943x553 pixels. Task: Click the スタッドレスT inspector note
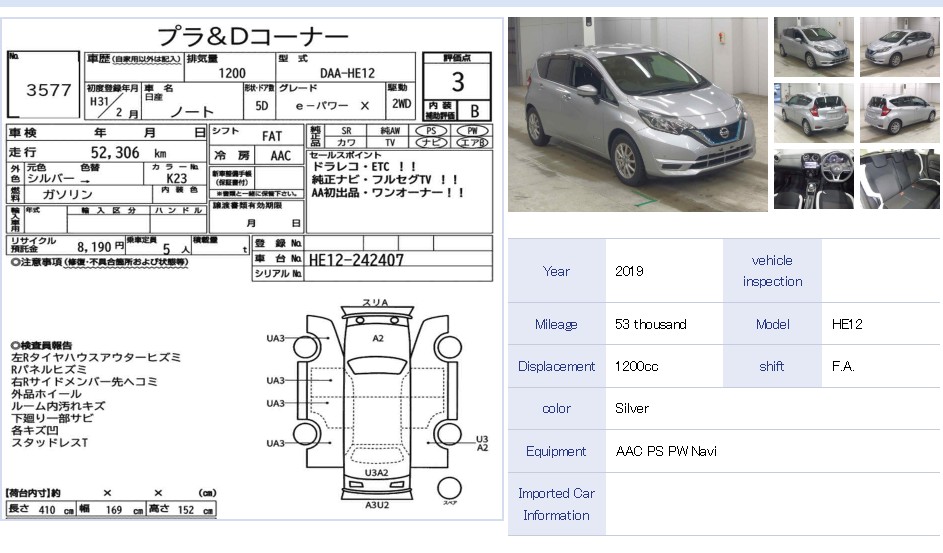(49, 443)
